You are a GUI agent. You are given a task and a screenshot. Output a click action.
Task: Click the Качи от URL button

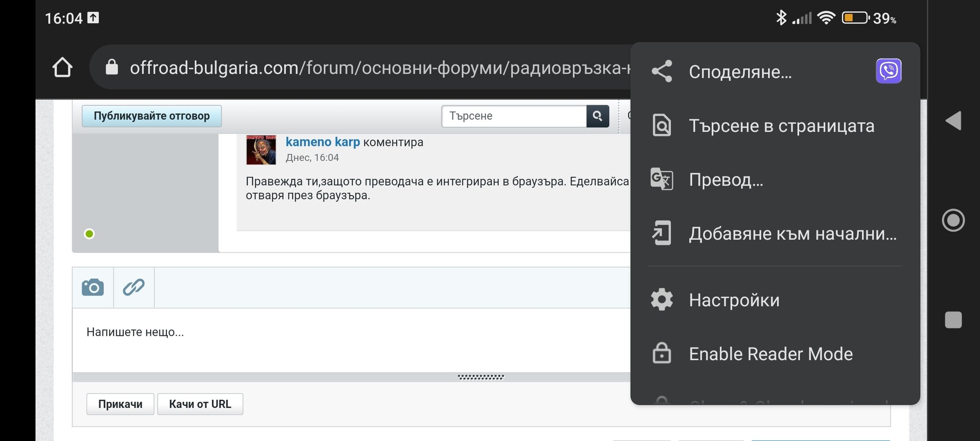click(200, 404)
